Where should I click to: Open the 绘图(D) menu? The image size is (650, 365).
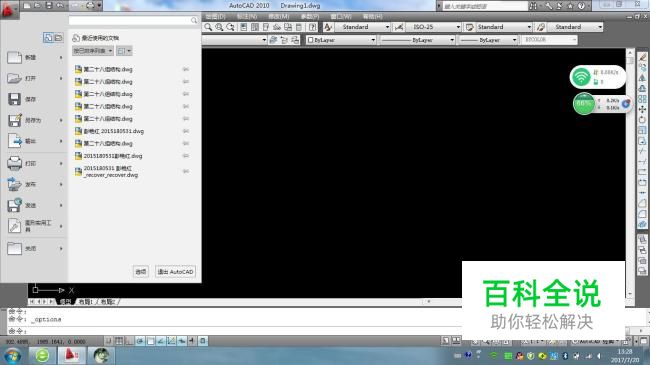215,17
